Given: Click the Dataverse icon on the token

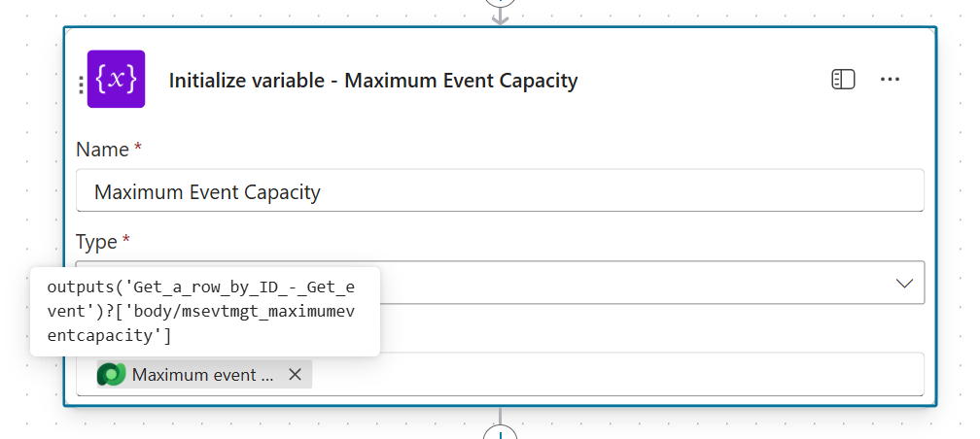Looking at the screenshot, I should (x=111, y=375).
